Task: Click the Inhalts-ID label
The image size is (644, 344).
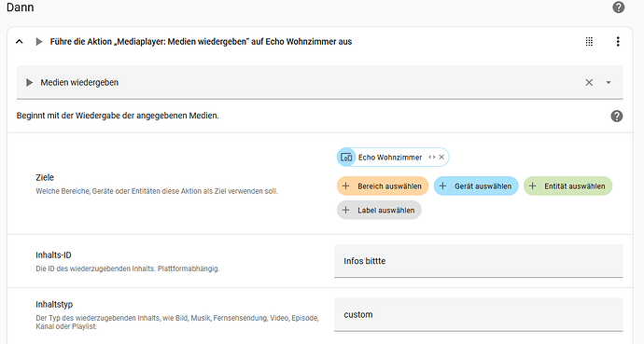Action: 53,255
